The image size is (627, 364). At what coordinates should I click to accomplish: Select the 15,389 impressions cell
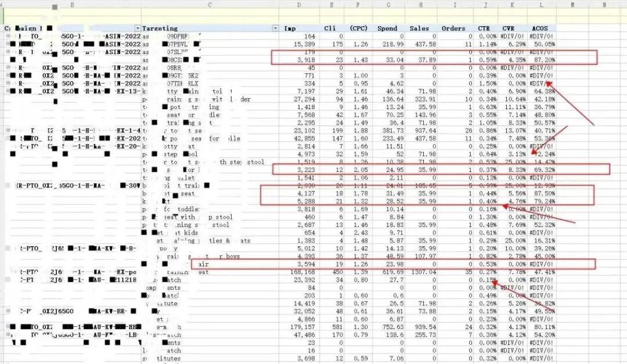(304, 44)
